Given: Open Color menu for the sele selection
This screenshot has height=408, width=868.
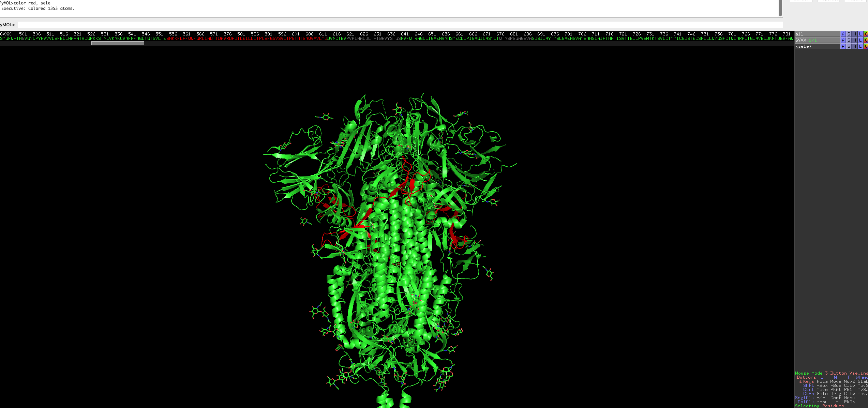Looking at the screenshot, I should coord(866,46).
